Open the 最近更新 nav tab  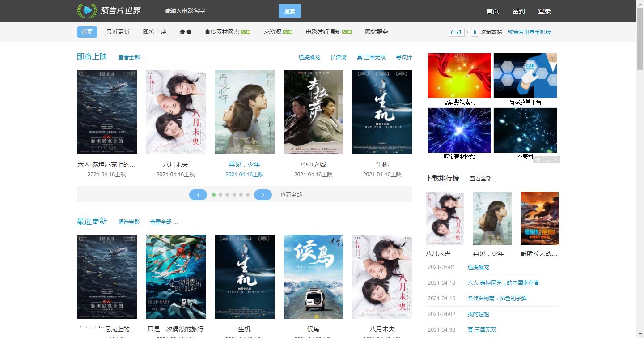(x=118, y=32)
